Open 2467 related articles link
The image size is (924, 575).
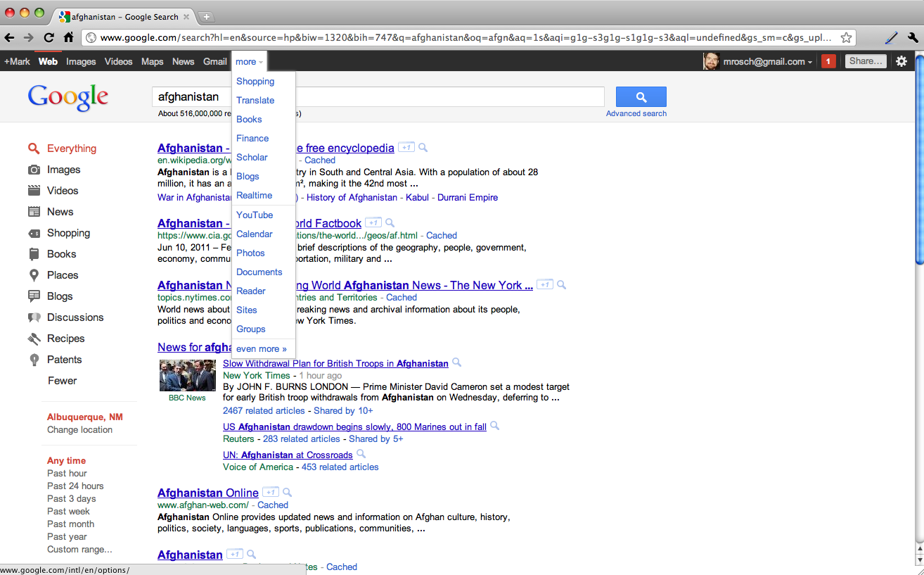tap(264, 411)
